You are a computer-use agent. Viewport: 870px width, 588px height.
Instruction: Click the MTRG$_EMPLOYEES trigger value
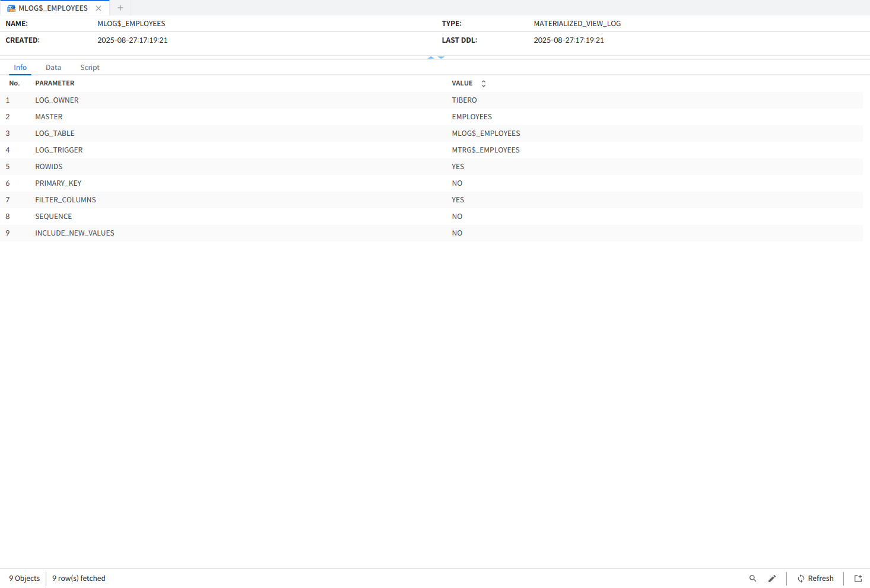(x=485, y=150)
